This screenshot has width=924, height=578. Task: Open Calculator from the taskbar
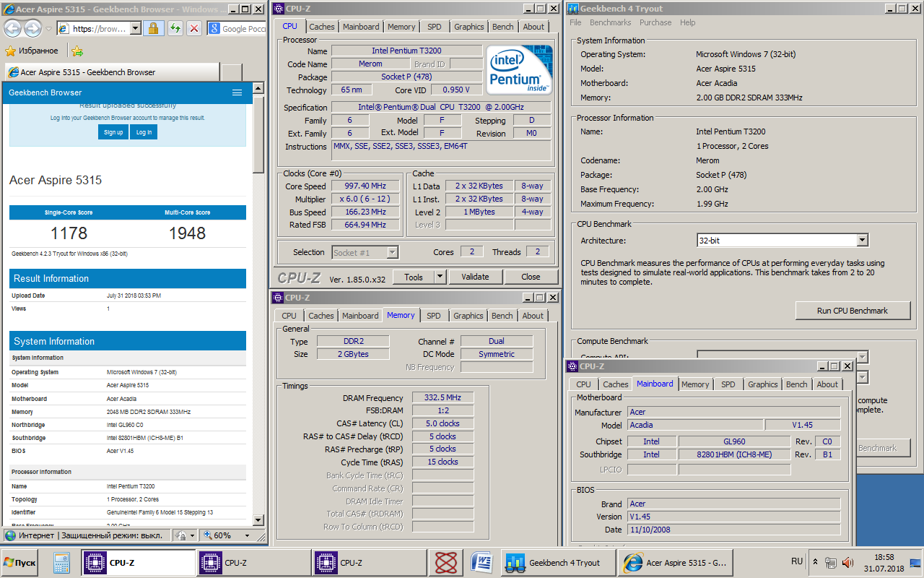[x=61, y=562]
